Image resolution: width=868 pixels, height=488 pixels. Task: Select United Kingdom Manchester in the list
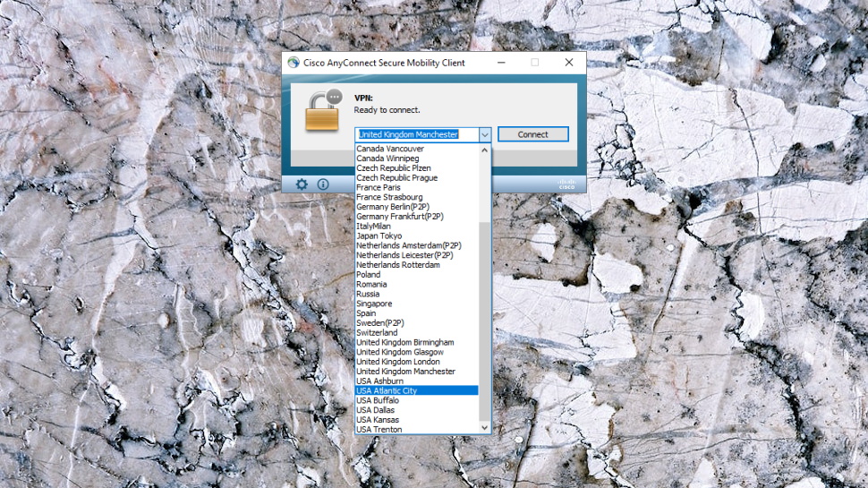tap(417, 372)
